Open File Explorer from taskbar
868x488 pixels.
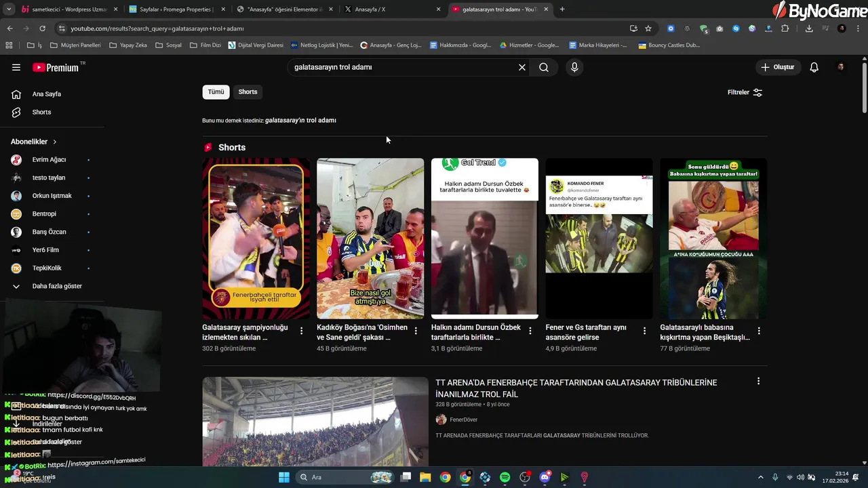(425, 477)
